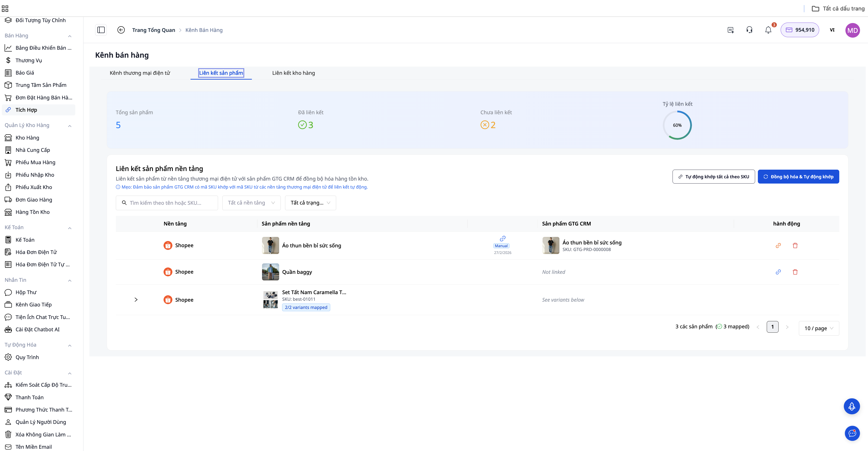Click the notification bell icon
Image resolution: width=868 pixels, height=451 pixels.
point(768,30)
